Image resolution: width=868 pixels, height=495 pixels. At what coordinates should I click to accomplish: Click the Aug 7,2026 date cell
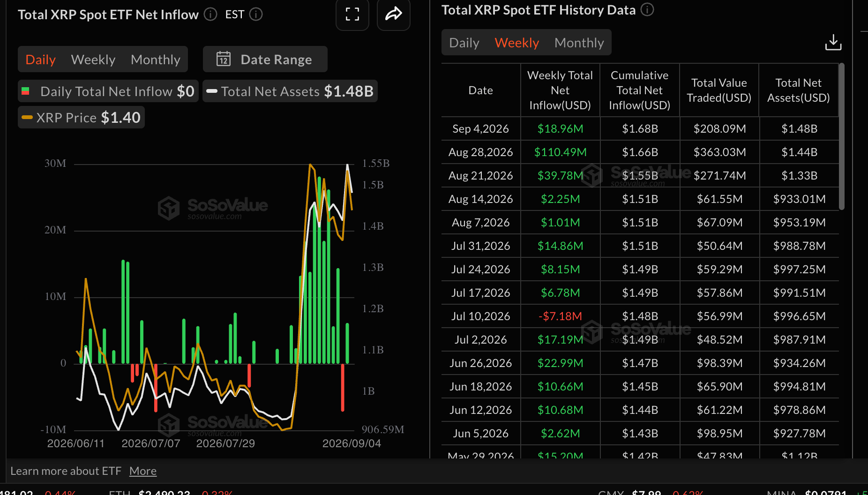click(x=481, y=222)
